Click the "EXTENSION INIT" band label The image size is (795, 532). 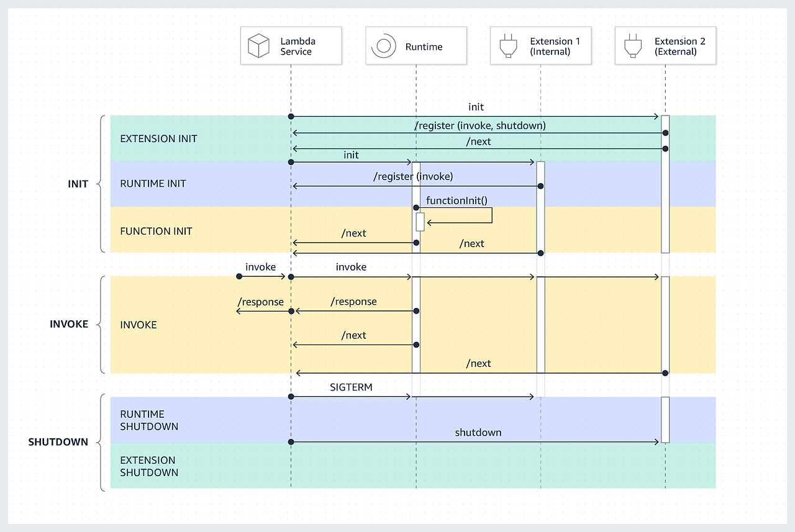(158, 138)
